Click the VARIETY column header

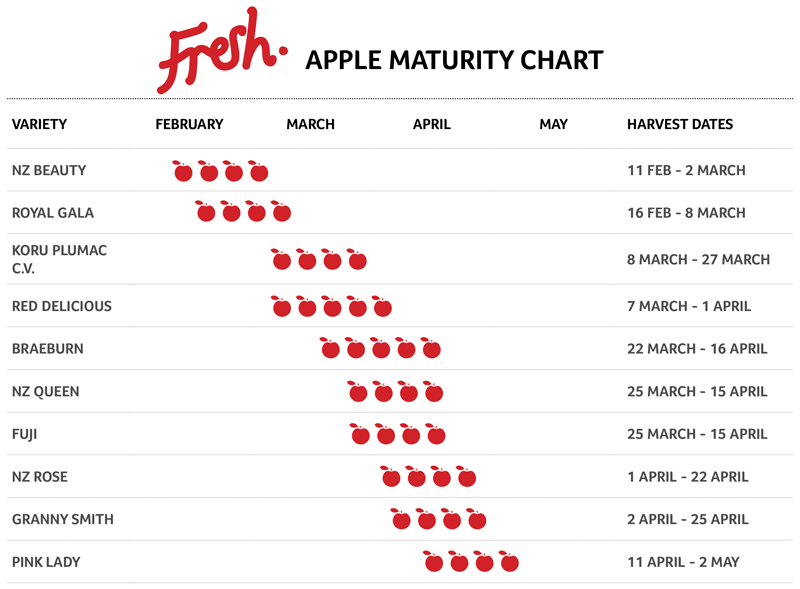tap(39, 124)
